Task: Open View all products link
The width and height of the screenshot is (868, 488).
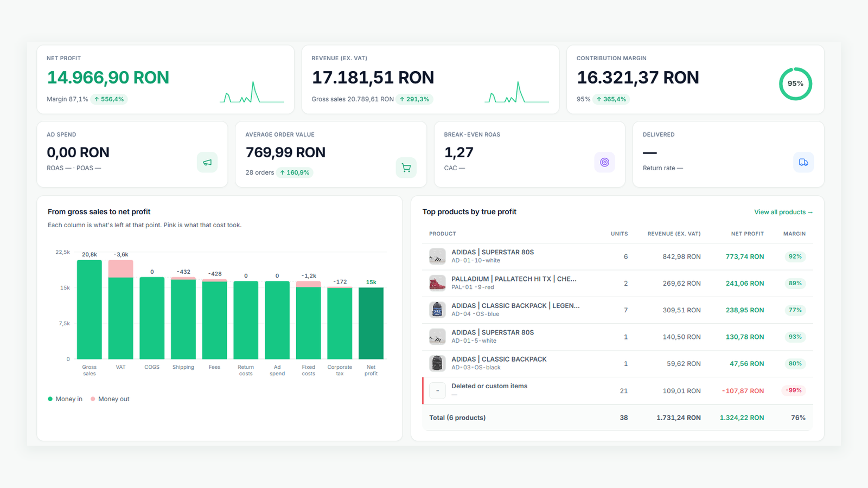Action: (783, 212)
